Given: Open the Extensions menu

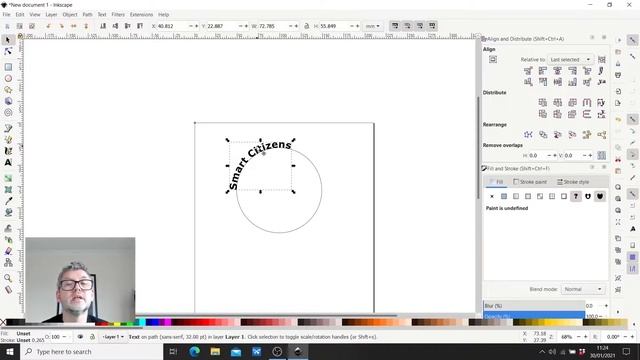Looking at the screenshot, I should tap(141, 14).
